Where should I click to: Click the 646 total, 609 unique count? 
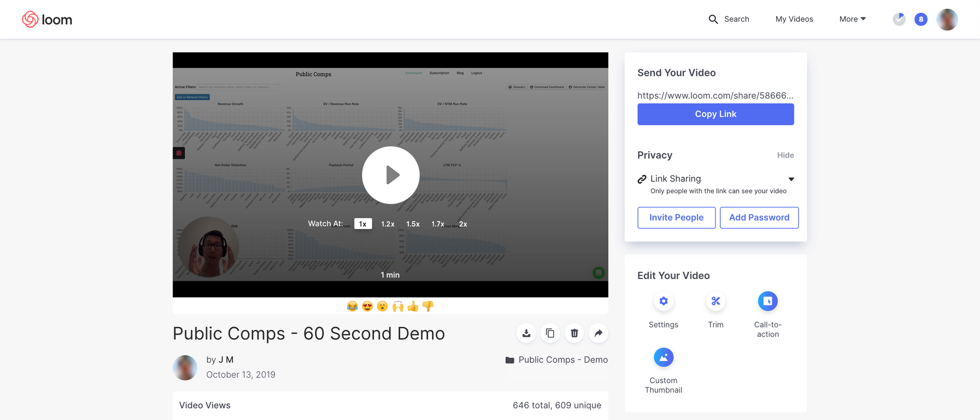click(x=557, y=405)
